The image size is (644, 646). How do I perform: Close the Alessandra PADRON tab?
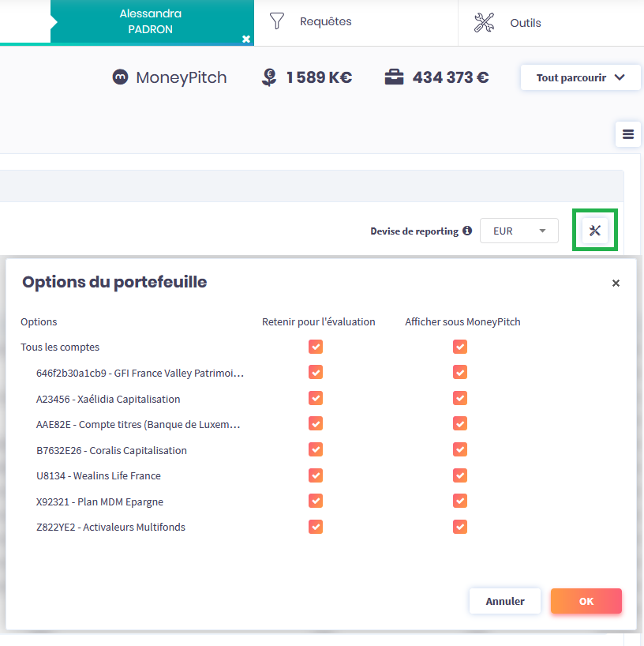[x=246, y=39]
